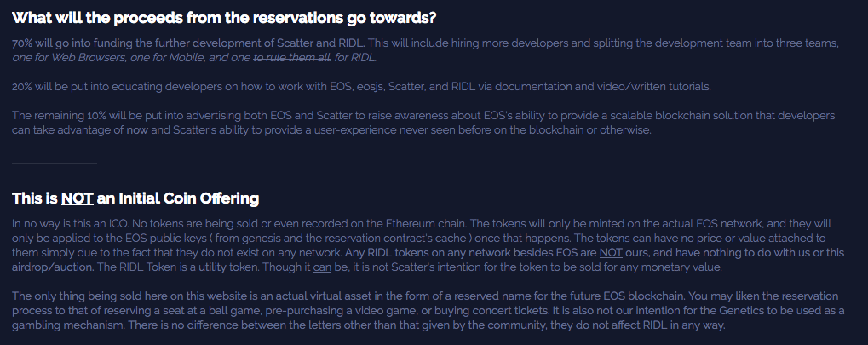Click the underlined NOT in 'are NOT ours'
The width and height of the screenshot is (868, 345).
click(611, 252)
